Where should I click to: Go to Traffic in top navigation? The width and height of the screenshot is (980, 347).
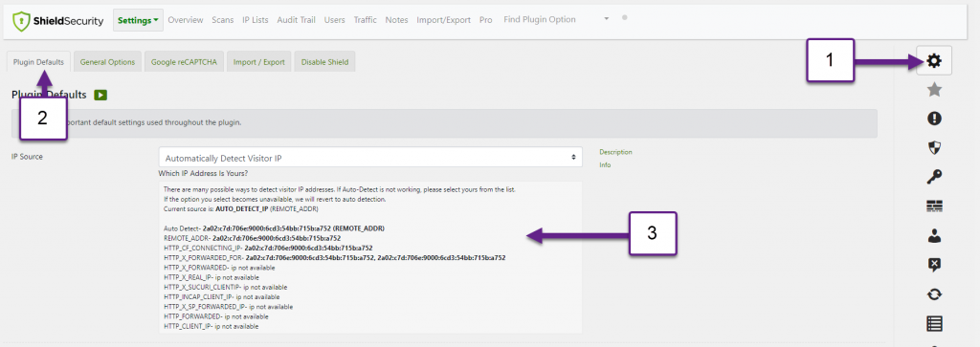point(365,20)
